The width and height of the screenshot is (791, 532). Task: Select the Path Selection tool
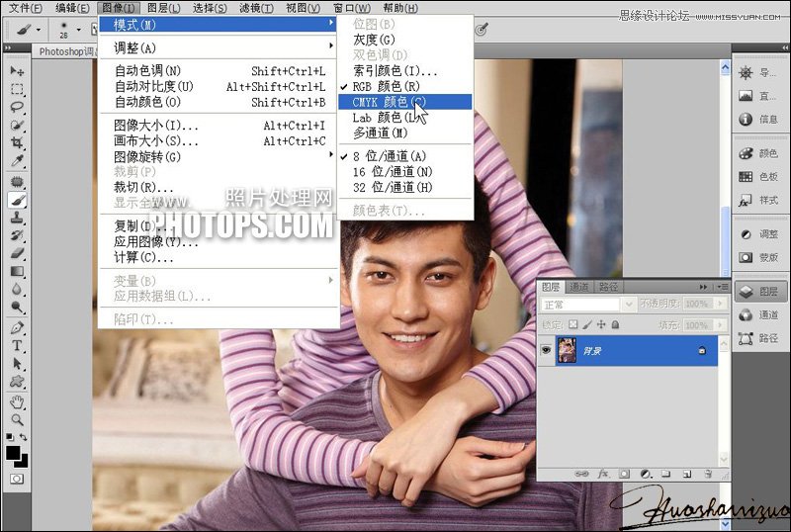coord(17,364)
